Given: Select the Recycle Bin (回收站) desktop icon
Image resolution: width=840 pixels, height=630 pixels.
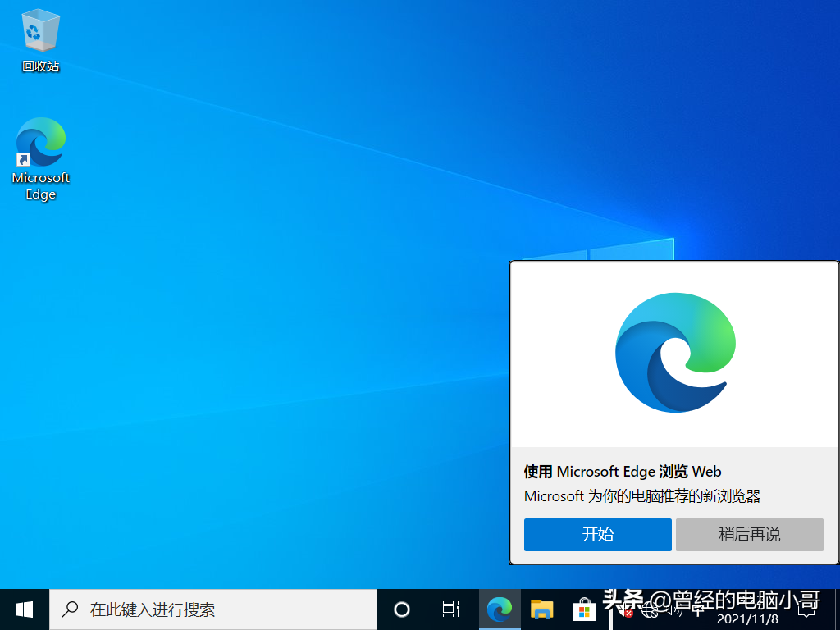Looking at the screenshot, I should pyautogui.click(x=41, y=41).
